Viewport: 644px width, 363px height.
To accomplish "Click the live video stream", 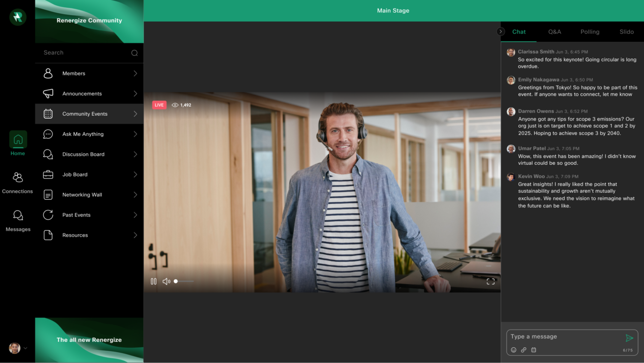I will tap(322, 192).
